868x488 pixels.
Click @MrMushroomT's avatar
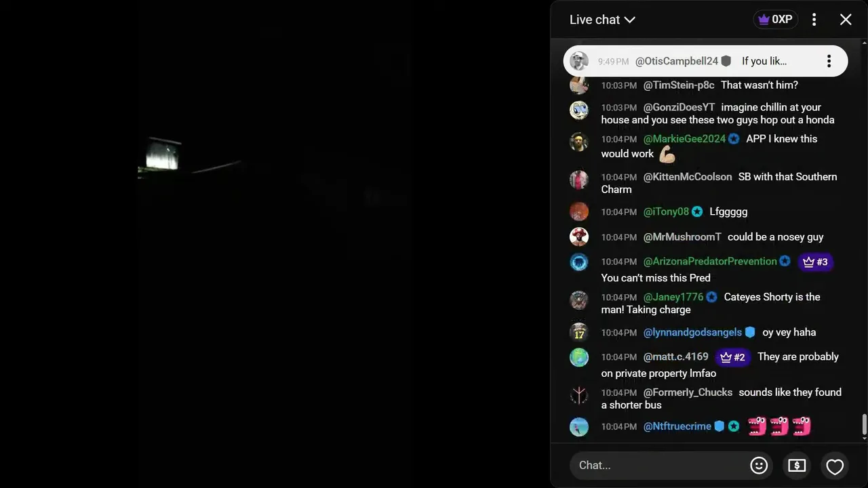tap(579, 237)
